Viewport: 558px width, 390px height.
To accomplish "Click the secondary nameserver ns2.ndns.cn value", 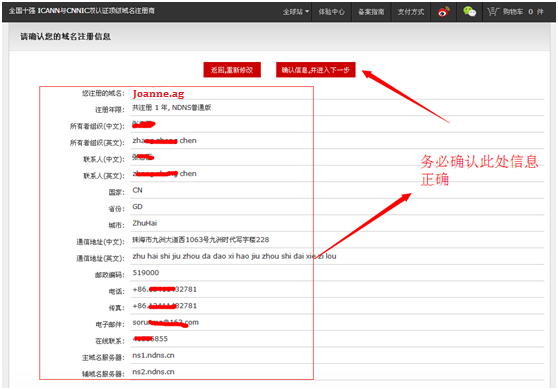I will click(x=153, y=371).
